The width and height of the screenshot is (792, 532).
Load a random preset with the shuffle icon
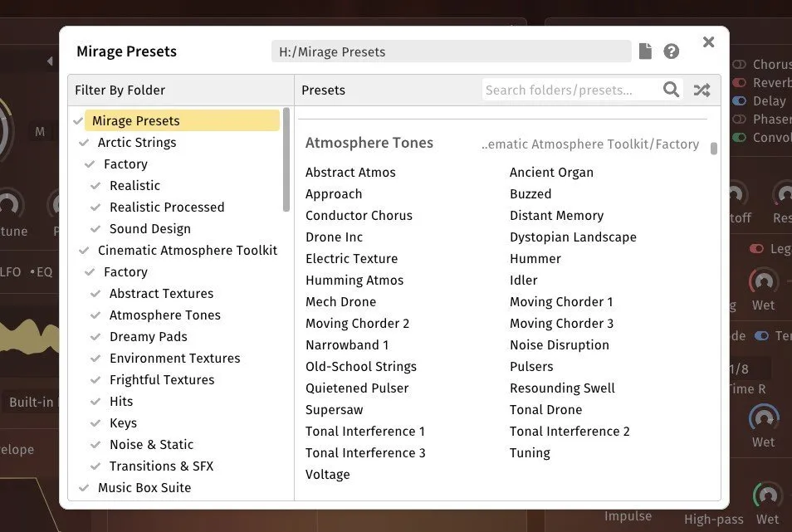(x=702, y=90)
